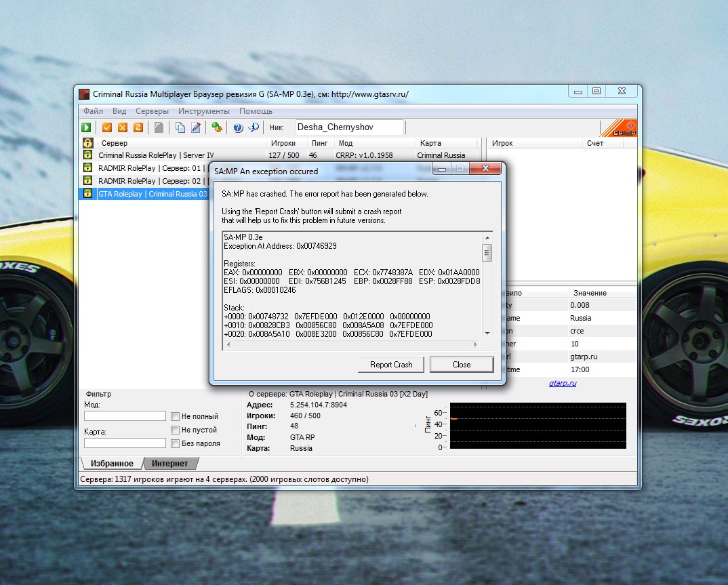Open the Серверы menu

tap(152, 111)
